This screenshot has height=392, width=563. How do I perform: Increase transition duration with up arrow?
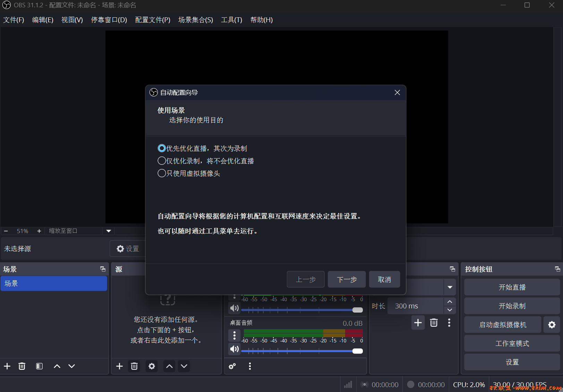tap(450, 302)
